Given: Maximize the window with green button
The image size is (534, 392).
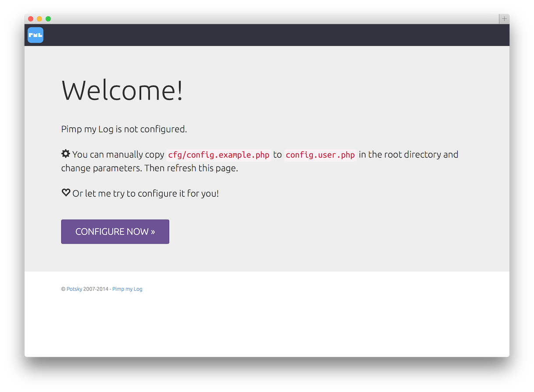Looking at the screenshot, I should pos(48,19).
